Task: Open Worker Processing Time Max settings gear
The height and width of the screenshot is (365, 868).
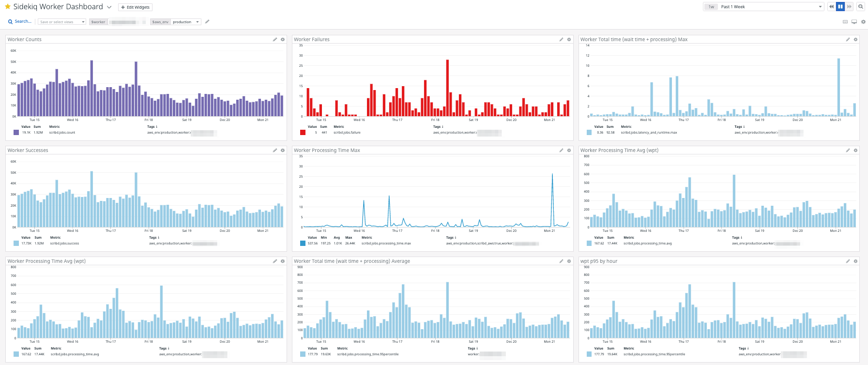Action: (x=569, y=151)
